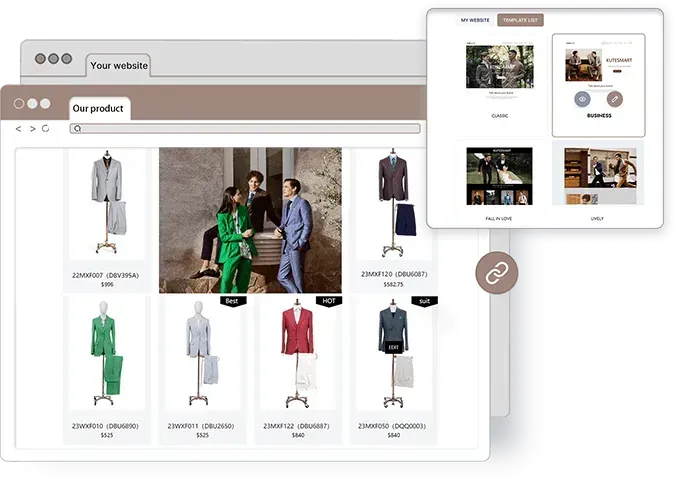Click the first window dot of the Your website window
This screenshot has width=676, height=486.
(40, 58)
